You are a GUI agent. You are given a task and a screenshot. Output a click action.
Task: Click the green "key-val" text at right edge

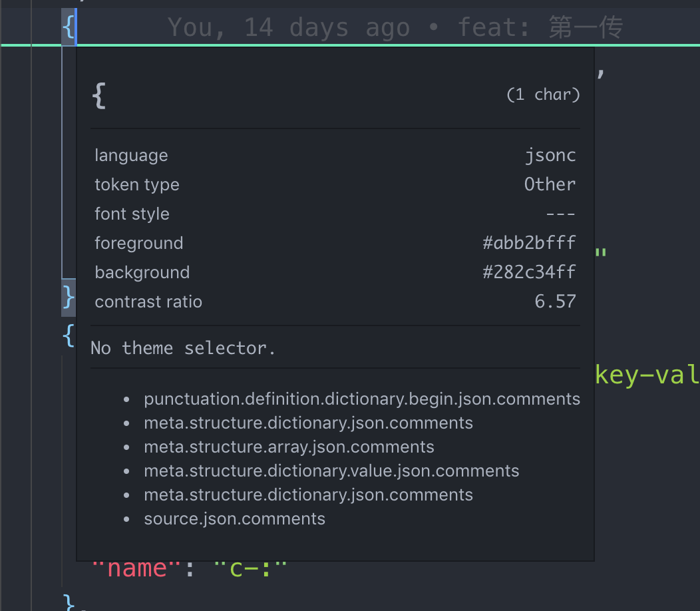(x=647, y=375)
